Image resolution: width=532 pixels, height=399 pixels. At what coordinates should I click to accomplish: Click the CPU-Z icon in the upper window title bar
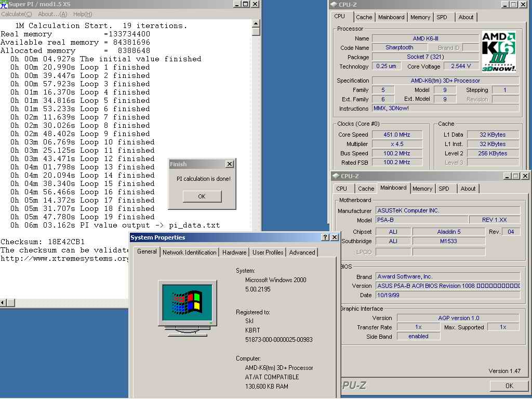pos(334,4)
